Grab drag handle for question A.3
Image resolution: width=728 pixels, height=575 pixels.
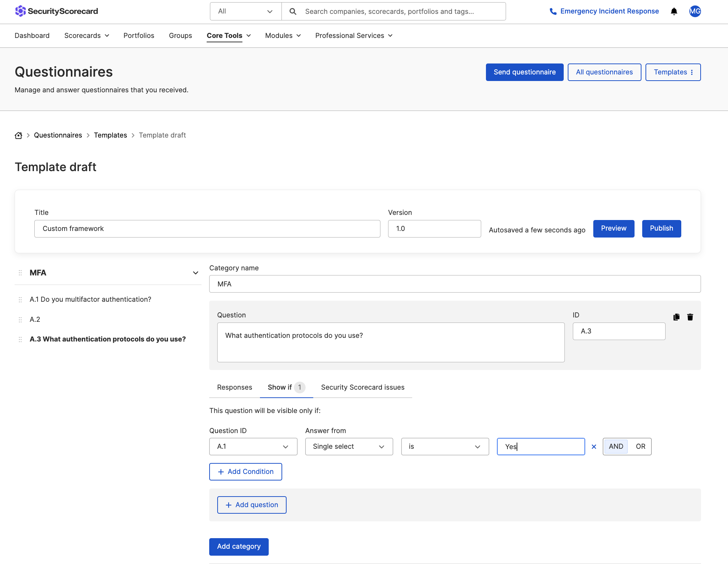click(20, 339)
